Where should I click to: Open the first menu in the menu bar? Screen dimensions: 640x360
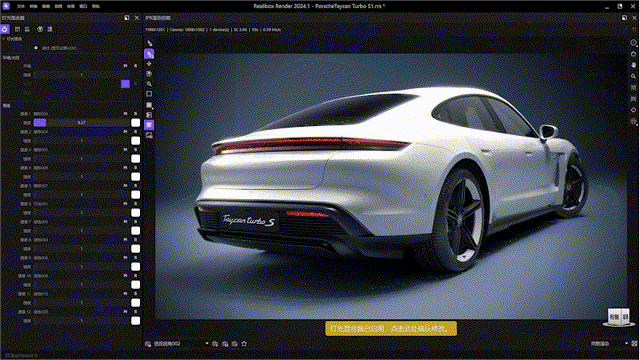pyautogui.click(x=20, y=6)
